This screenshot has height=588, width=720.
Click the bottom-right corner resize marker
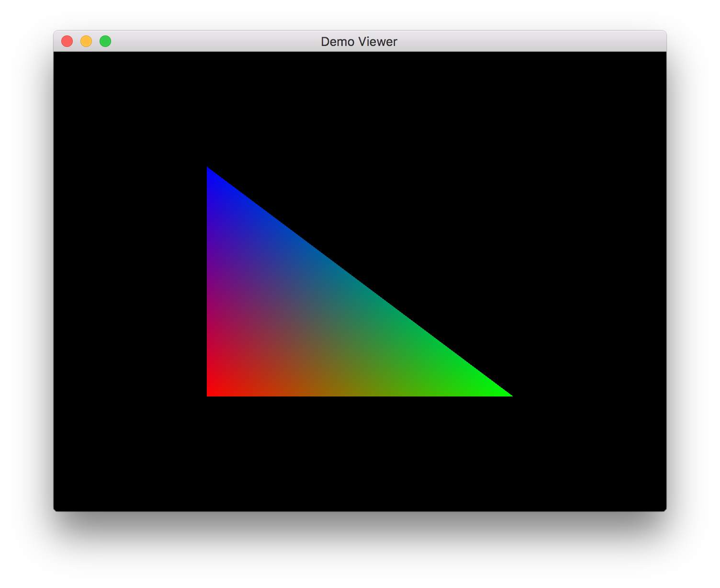pyautogui.click(x=664, y=510)
